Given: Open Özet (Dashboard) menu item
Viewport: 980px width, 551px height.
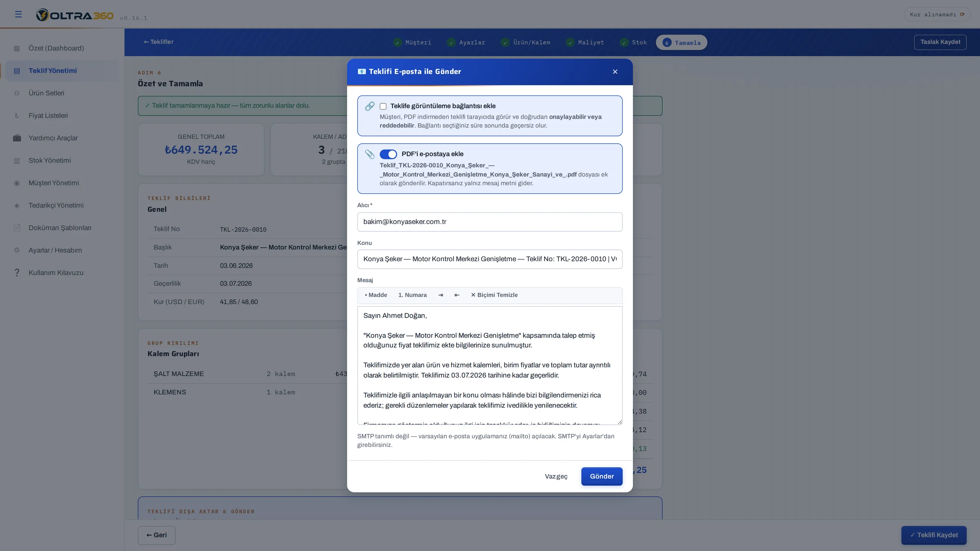Looking at the screenshot, I should (x=62, y=48).
